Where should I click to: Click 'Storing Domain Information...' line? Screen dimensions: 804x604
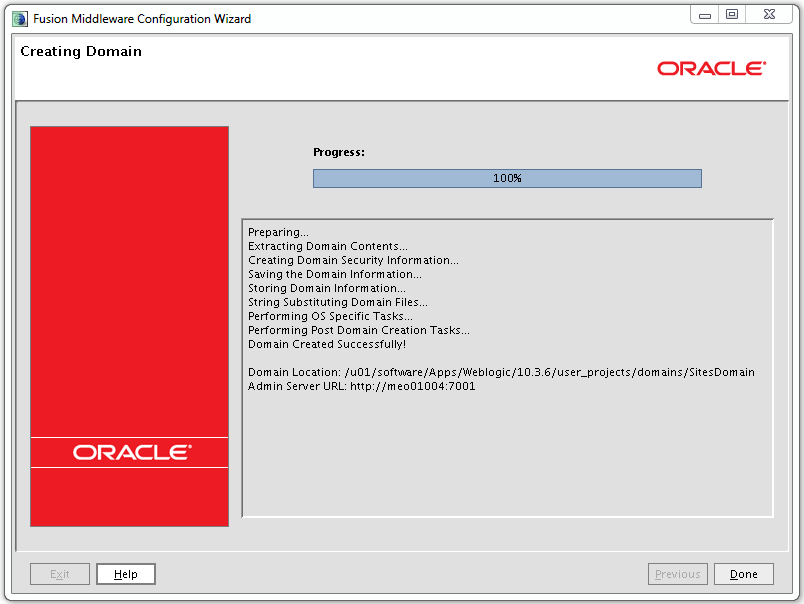click(327, 288)
